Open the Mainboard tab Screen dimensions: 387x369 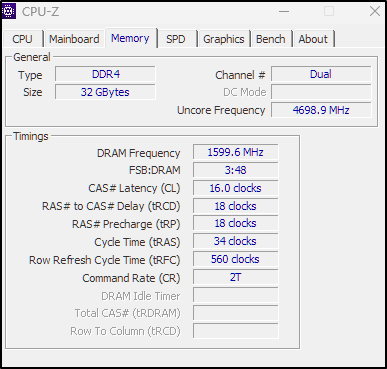click(74, 39)
